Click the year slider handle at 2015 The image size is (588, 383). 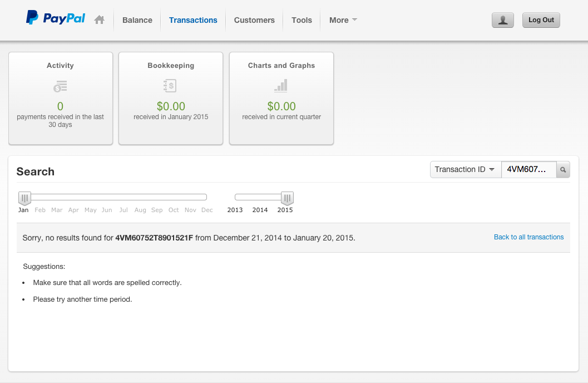pos(287,198)
